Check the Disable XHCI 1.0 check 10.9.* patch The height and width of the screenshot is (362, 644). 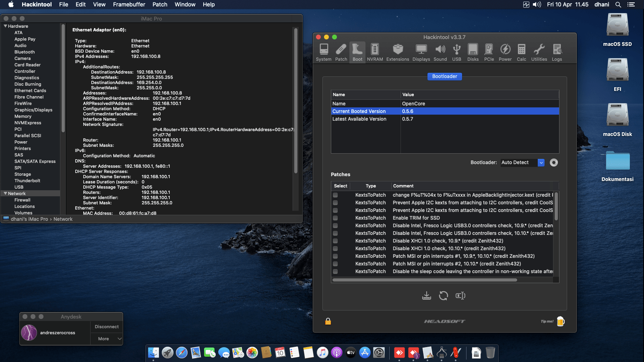[335, 241]
